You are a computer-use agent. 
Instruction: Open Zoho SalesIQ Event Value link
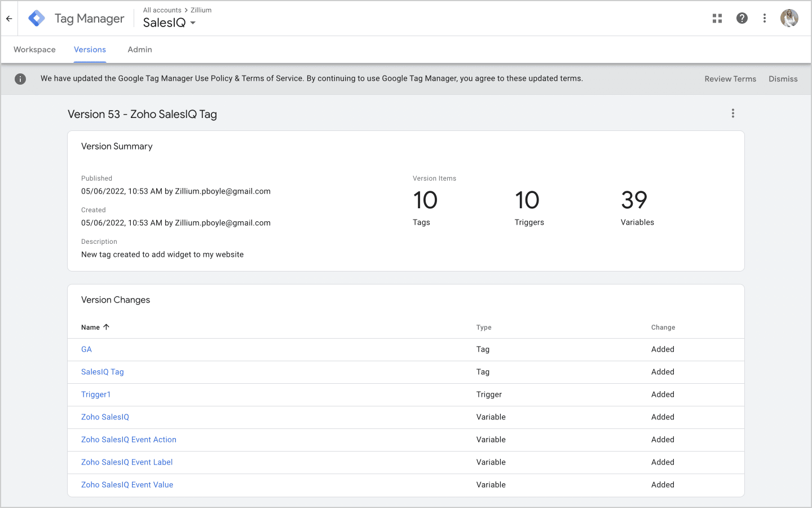(x=127, y=485)
